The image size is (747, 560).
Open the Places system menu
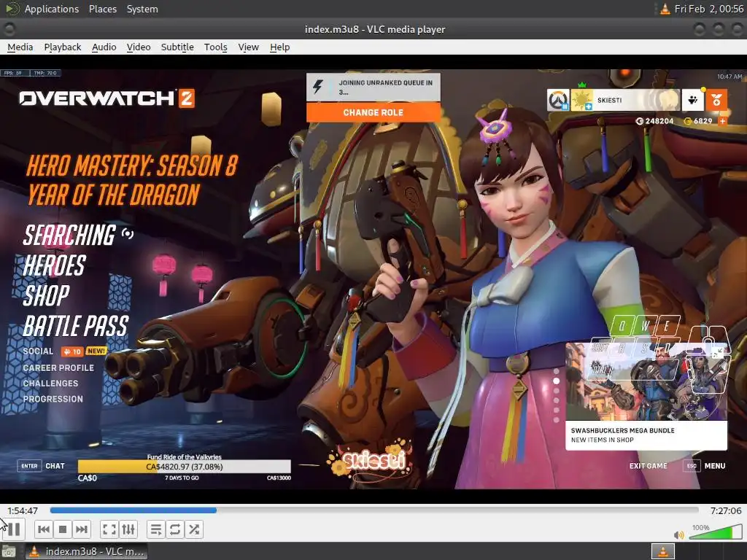102,9
